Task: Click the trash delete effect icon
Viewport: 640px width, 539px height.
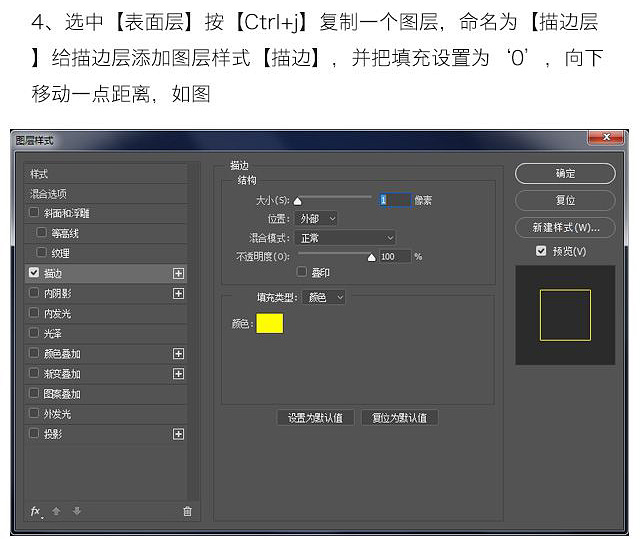Action: pyautogui.click(x=187, y=511)
